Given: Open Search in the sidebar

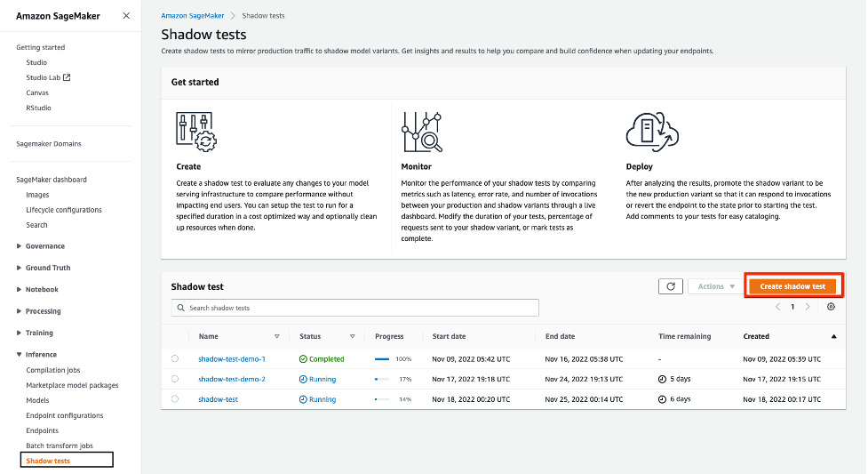Looking at the screenshot, I should pos(36,225).
